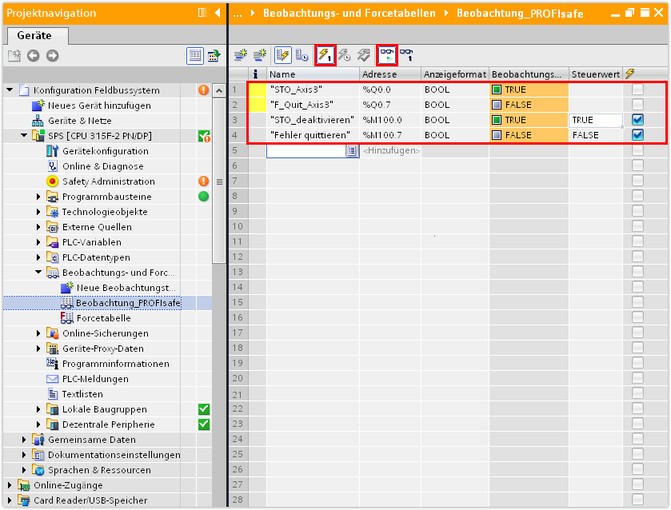Viewport: 671px width, 510px height.
Task: Open the Forcetabelle item
Action: pos(102,318)
